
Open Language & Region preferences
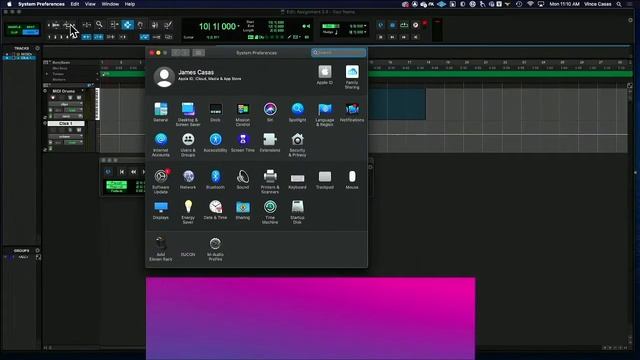point(324,114)
